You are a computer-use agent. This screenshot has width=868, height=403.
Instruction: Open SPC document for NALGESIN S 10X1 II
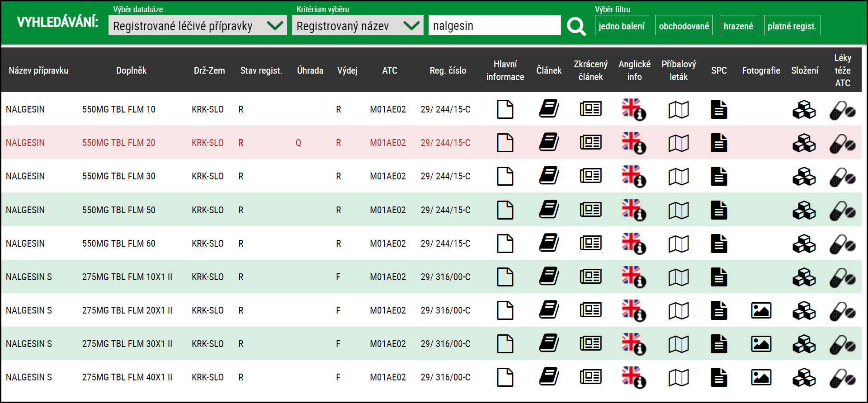[x=719, y=277]
